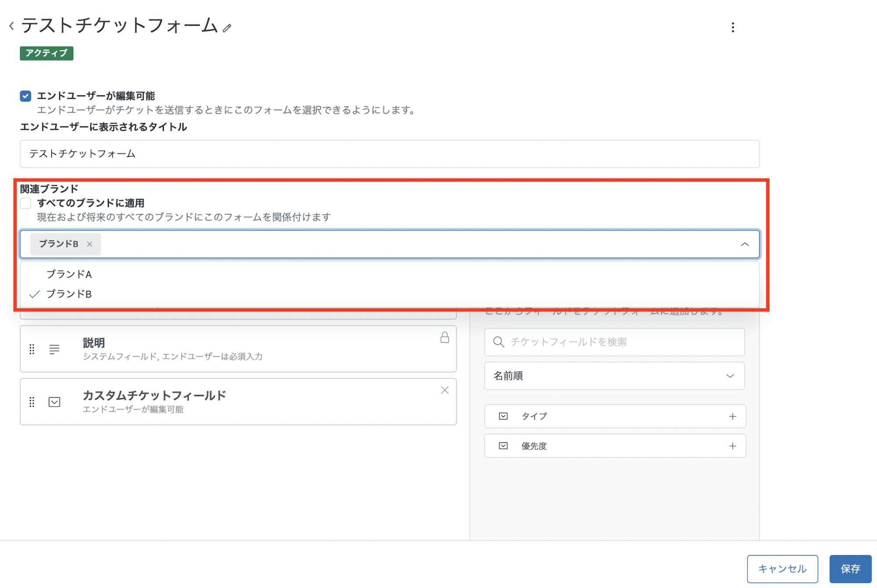Click the search magnifier icon
Image resolution: width=877 pixels, height=588 pixels.
(x=499, y=342)
